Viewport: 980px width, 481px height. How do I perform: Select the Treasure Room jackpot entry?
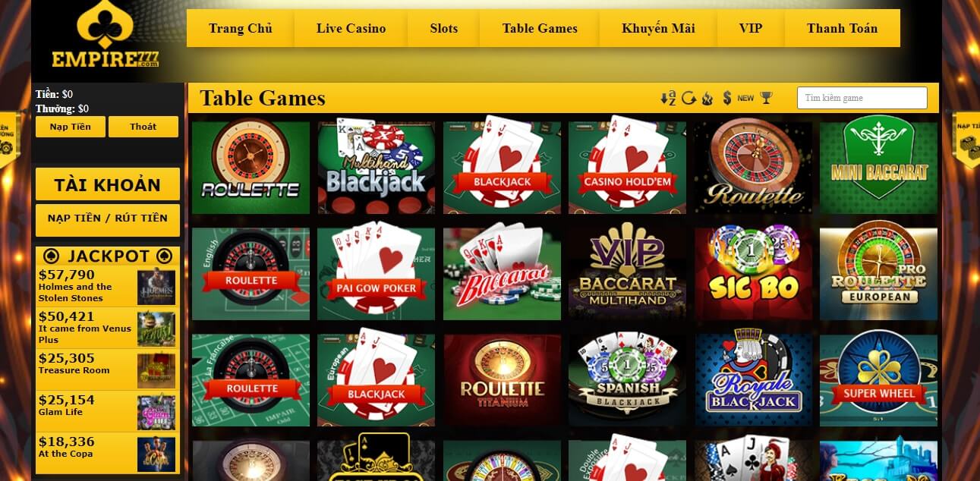[x=108, y=369]
